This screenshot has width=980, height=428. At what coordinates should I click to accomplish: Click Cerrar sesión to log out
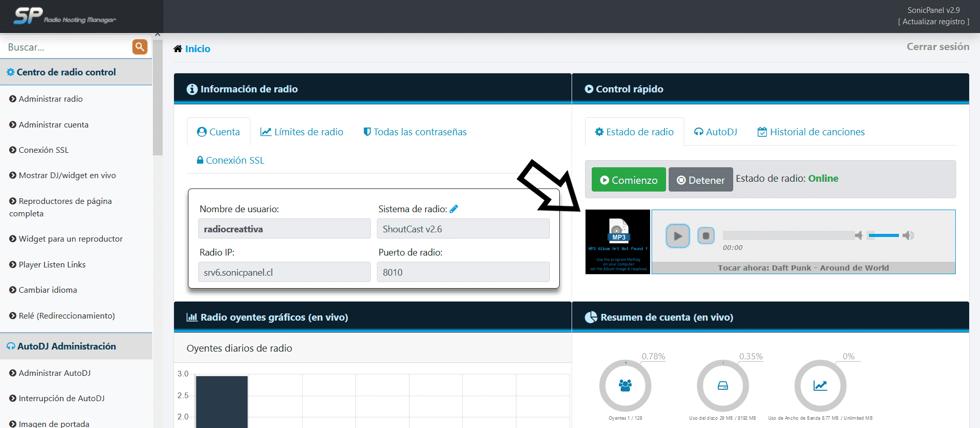pyautogui.click(x=938, y=47)
